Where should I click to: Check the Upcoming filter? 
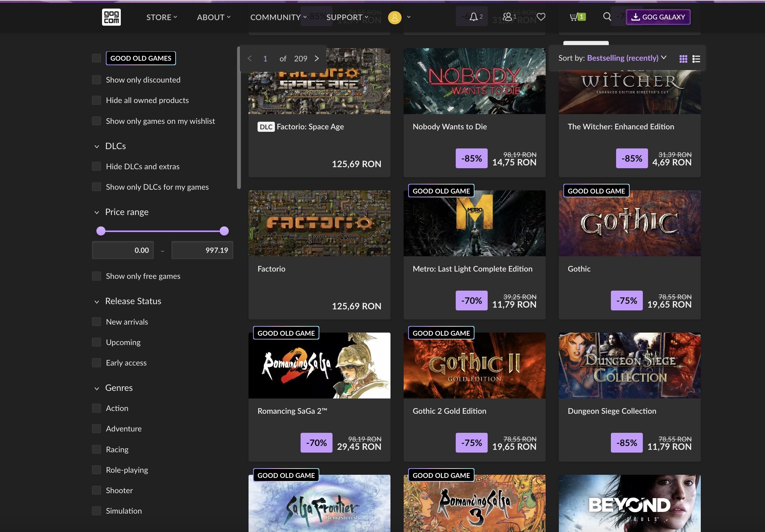tap(96, 342)
